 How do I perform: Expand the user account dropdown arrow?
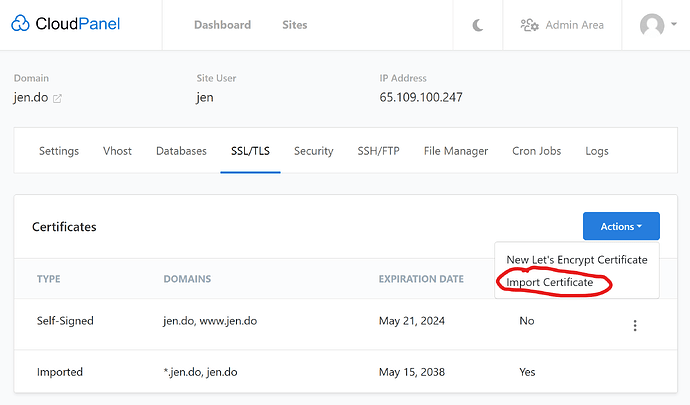tap(674, 24)
